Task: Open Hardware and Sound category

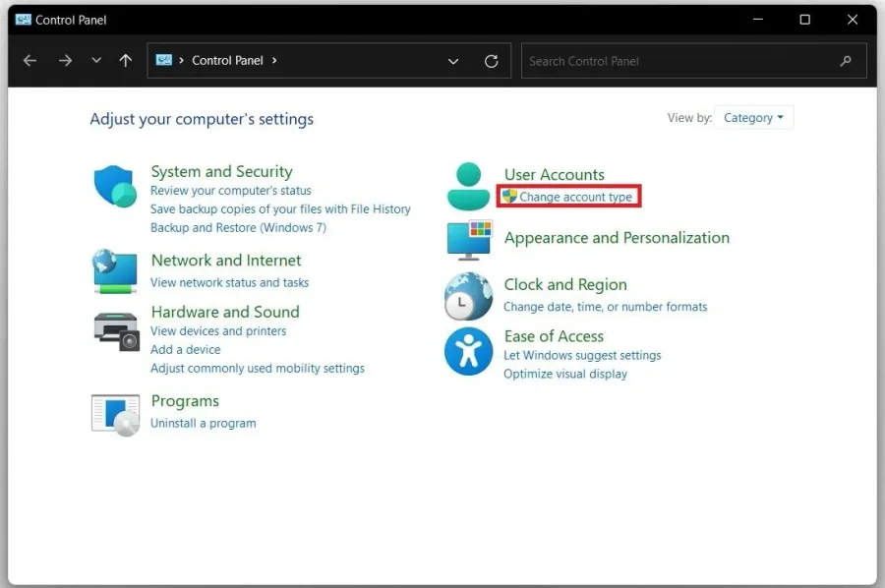Action: point(225,312)
